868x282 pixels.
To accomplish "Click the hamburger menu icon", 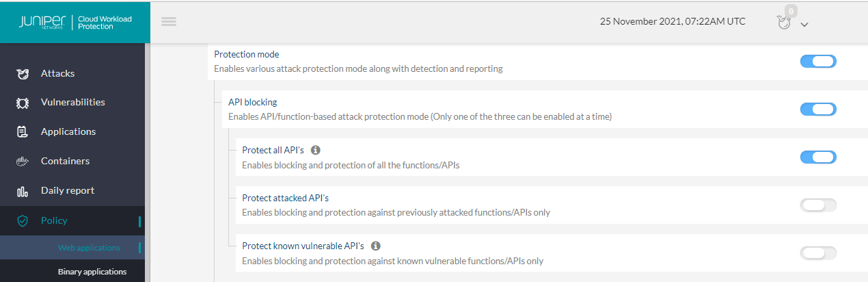I will point(169,21).
